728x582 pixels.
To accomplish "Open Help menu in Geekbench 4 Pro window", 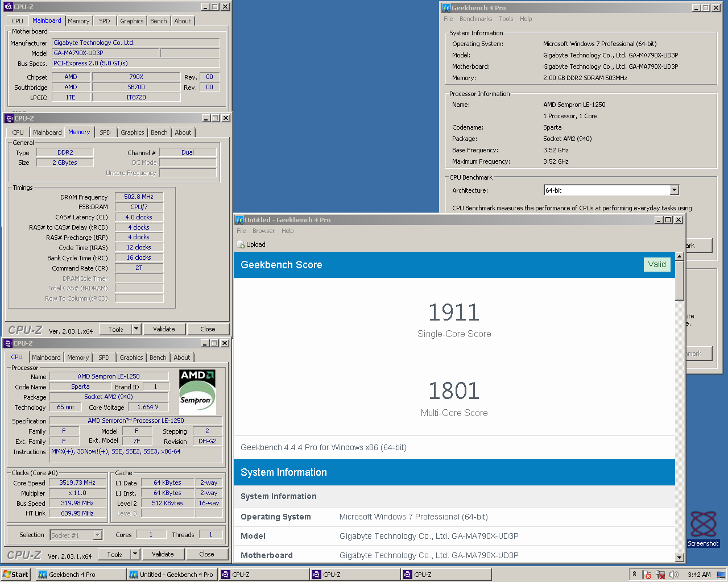I will 526,19.
